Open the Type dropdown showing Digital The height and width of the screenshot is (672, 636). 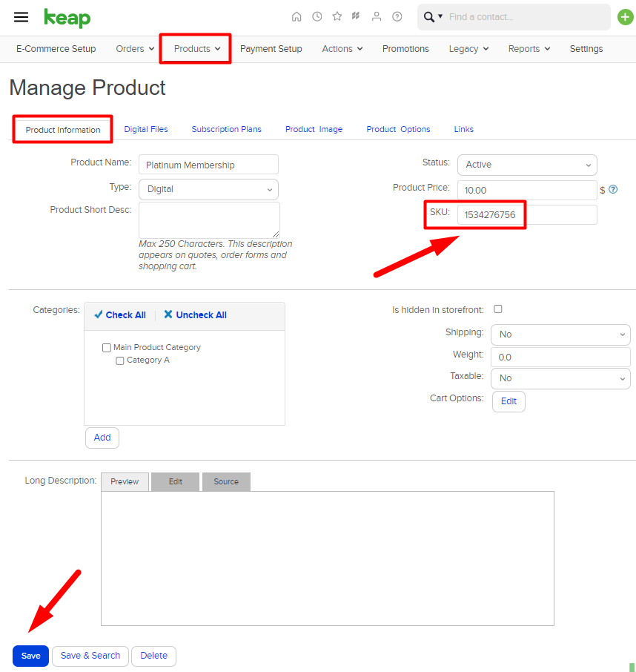click(x=208, y=189)
